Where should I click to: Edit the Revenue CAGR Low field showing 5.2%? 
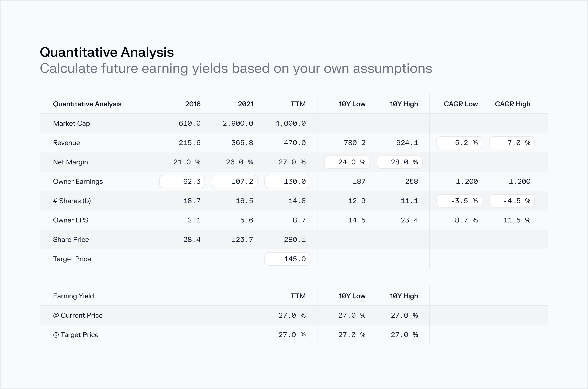pos(459,143)
